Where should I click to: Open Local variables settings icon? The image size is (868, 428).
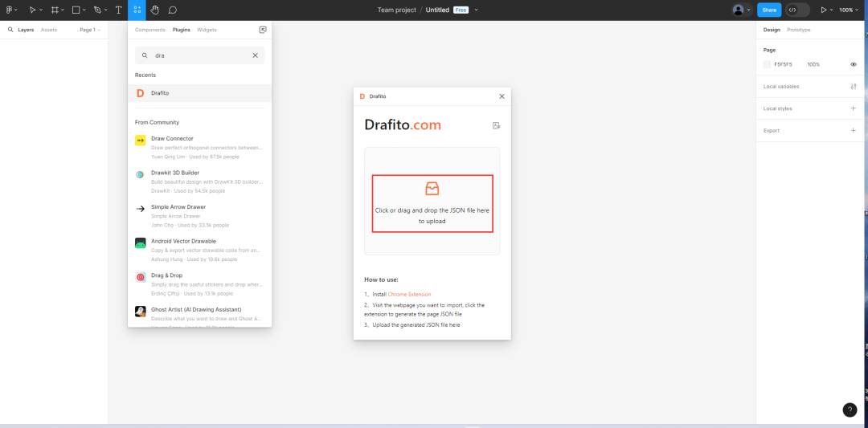click(853, 86)
